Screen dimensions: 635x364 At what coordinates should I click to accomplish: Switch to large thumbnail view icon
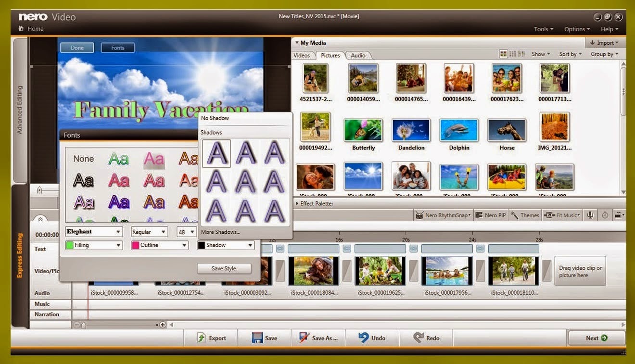pyautogui.click(x=504, y=54)
